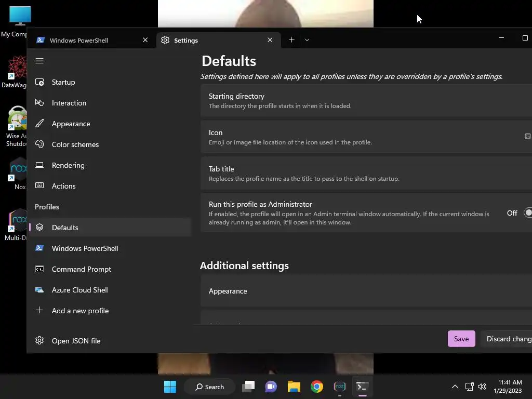Open Google Chrome from taskbar
Viewport: 532px width, 399px height.
(316, 387)
